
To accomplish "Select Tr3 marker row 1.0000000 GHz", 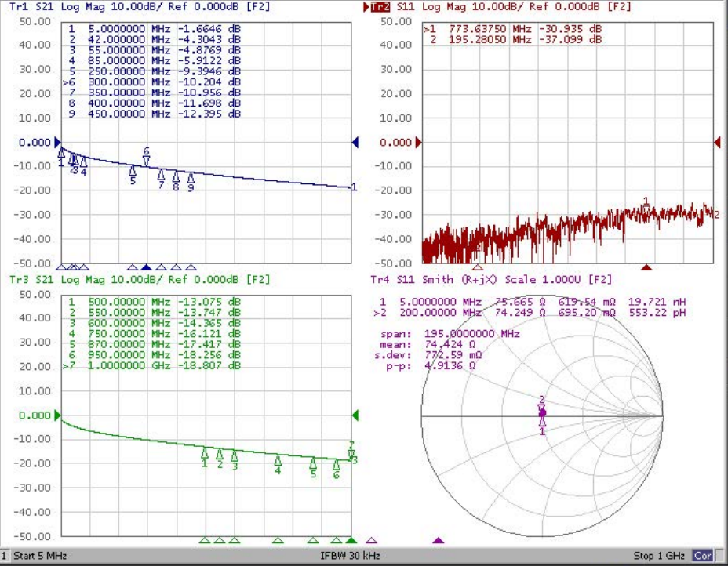I will (x=152, y=365).
